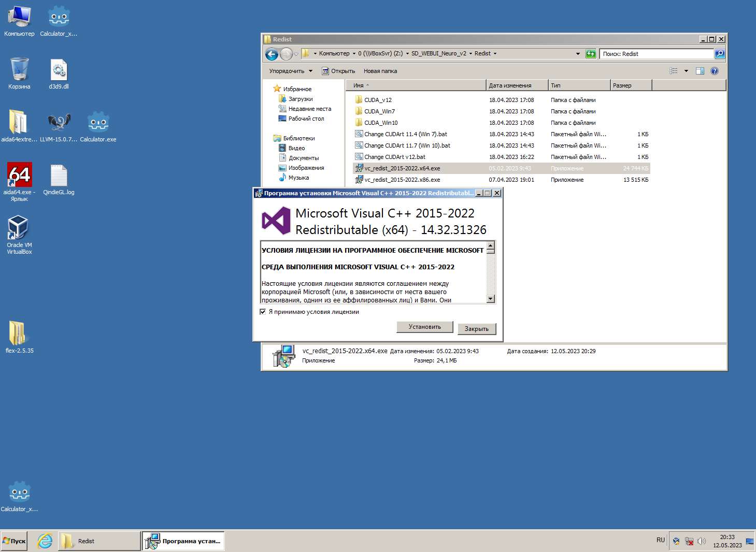Viewport: 756px width, 552px height.
Task: Select the Calculator.exe desktop icon
Action: [98, 126]
